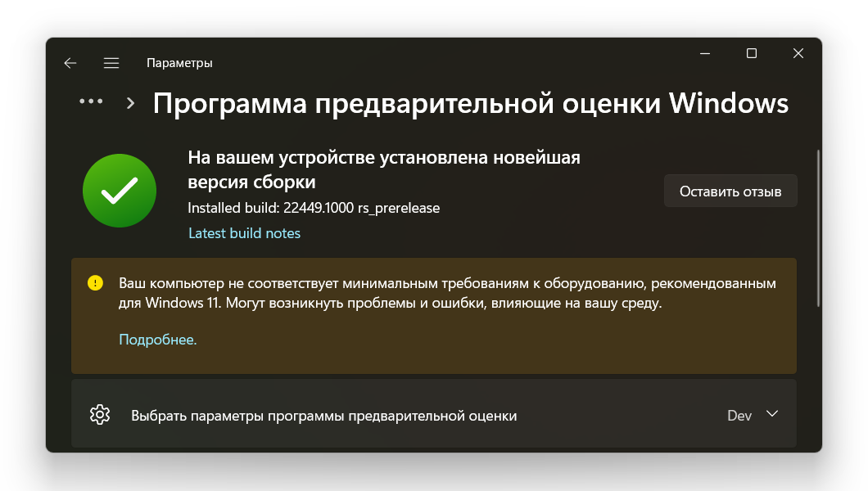Click the Dev channel value label
The width and height of the screenshot is (868, 491).
point(739,415)
